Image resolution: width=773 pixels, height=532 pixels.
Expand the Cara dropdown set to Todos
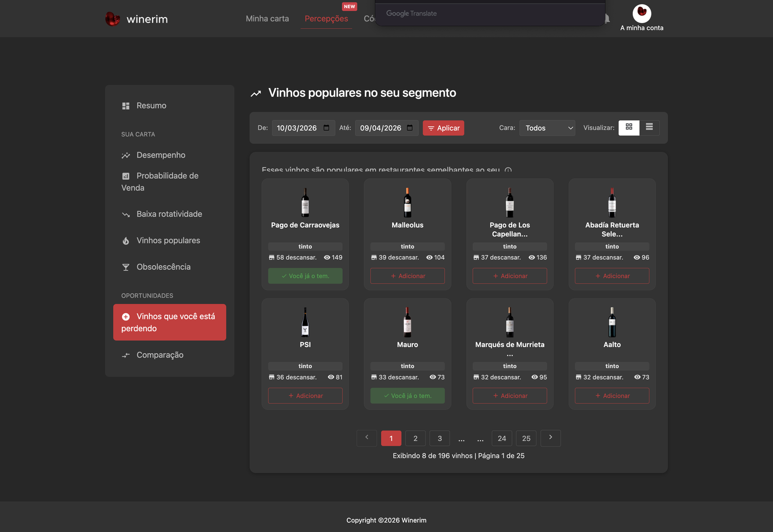pos(547,128)
